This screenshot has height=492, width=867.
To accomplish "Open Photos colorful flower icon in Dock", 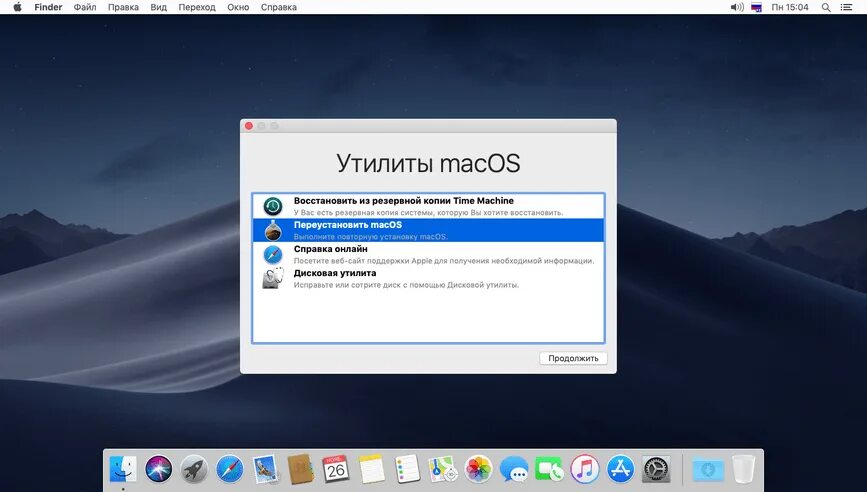I will click(478, 469).
